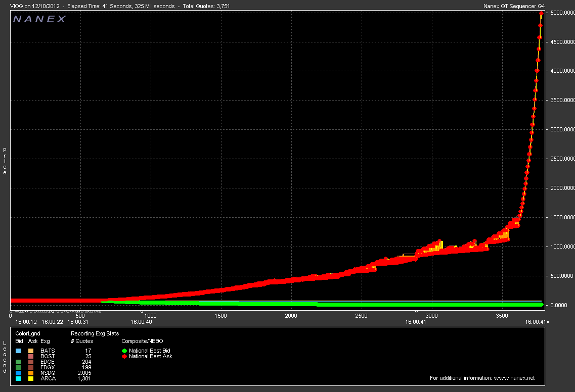The height and width of the screenshot is (392, 575).
Task: Click the vertical "Legend" panel title
Action: pyautogui.click(x=5, y=357)
